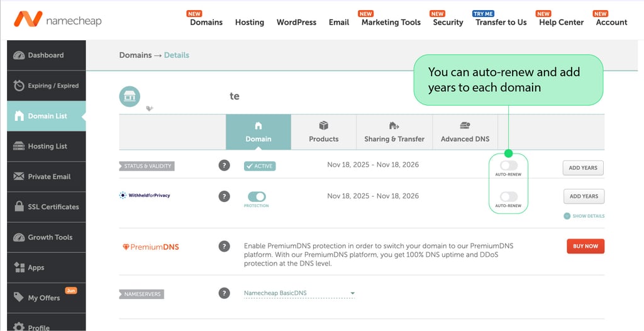The height and width of the screenshot is (331, 644).
Task: Click the small tag icon under domain name
Action: coord(150,109)
